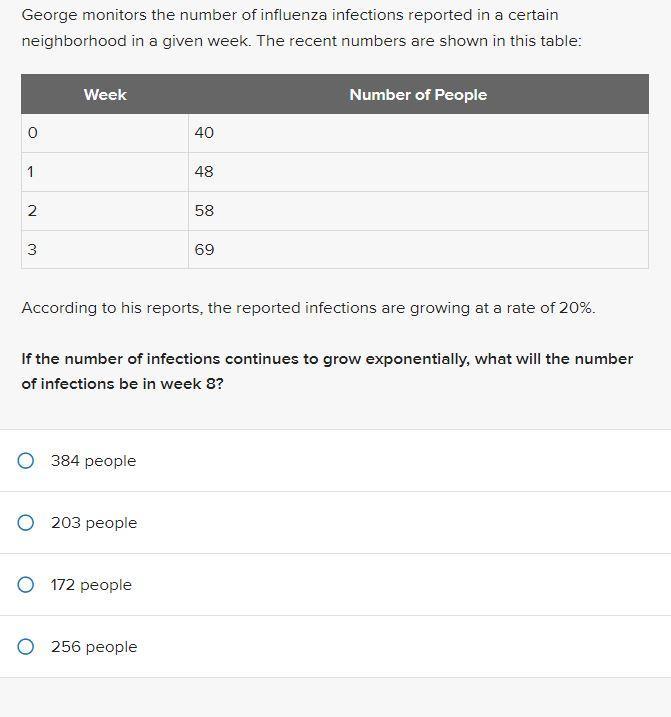The image size is (671, 717).
Task: Choose the 203 people radio option
Action: point(26,523)
